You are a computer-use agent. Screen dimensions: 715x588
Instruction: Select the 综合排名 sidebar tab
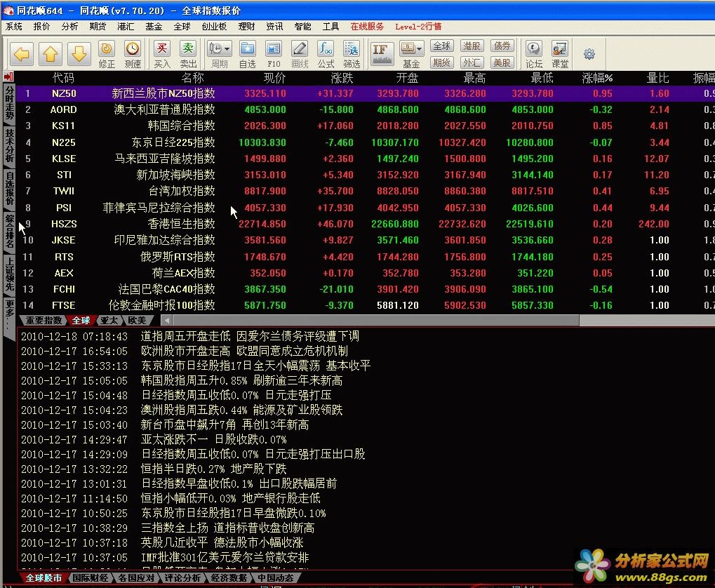click(x=9, y=232)
